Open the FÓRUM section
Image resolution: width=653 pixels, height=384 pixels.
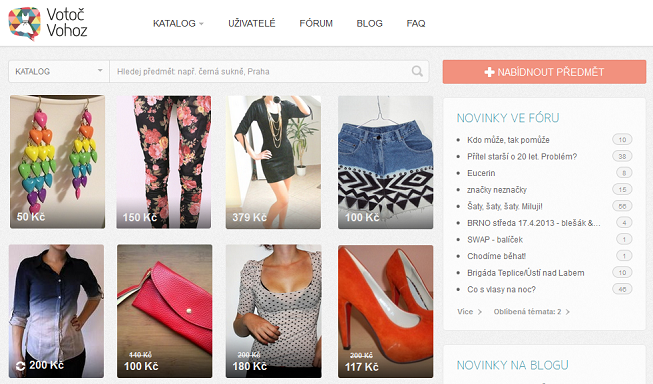click(x=316, y=23)
